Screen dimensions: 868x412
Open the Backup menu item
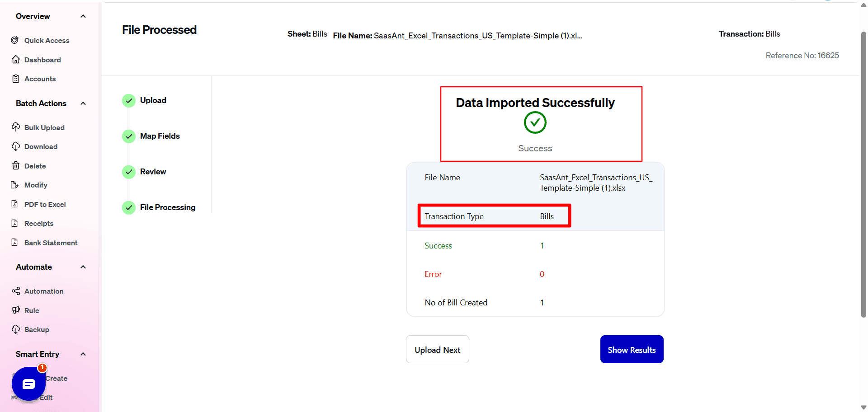click(37, 330)
